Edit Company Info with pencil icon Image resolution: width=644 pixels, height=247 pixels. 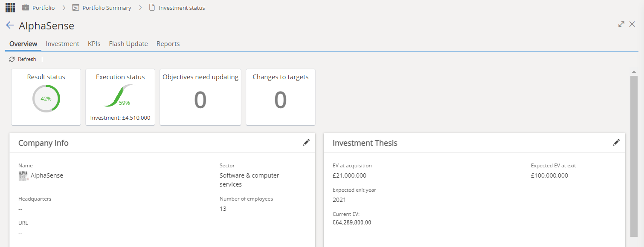(306, 143)
